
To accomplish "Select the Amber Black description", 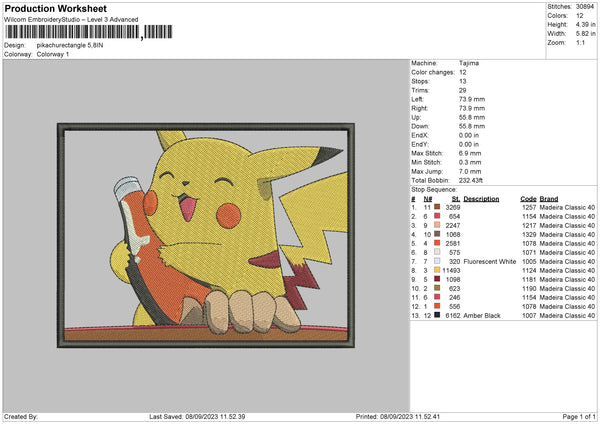I will (x=482, y=315).
